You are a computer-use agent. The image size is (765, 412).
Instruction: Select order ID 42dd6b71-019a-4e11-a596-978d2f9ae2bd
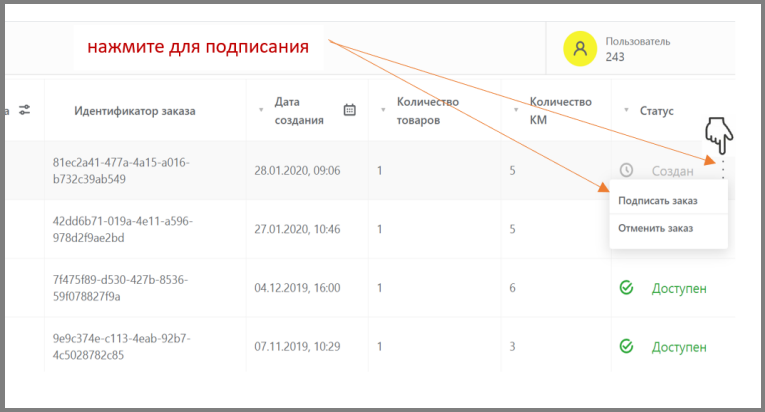coord(122,229)
